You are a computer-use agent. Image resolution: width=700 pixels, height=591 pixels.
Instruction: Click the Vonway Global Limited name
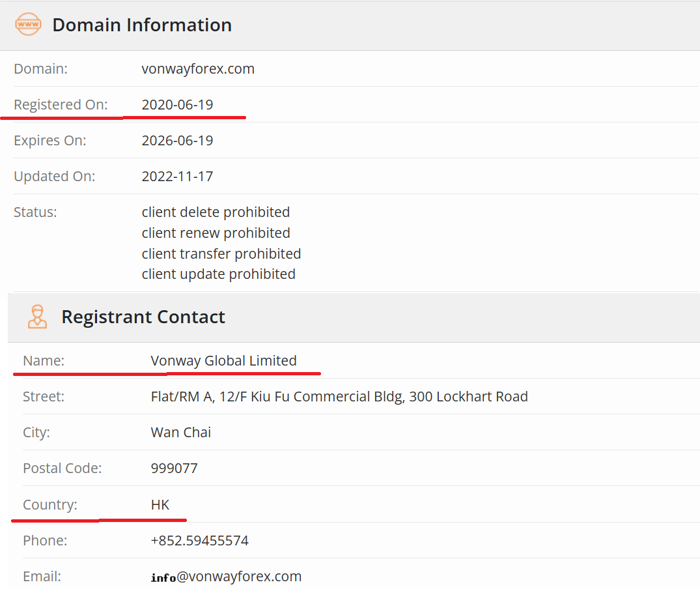tap(223, 360)
